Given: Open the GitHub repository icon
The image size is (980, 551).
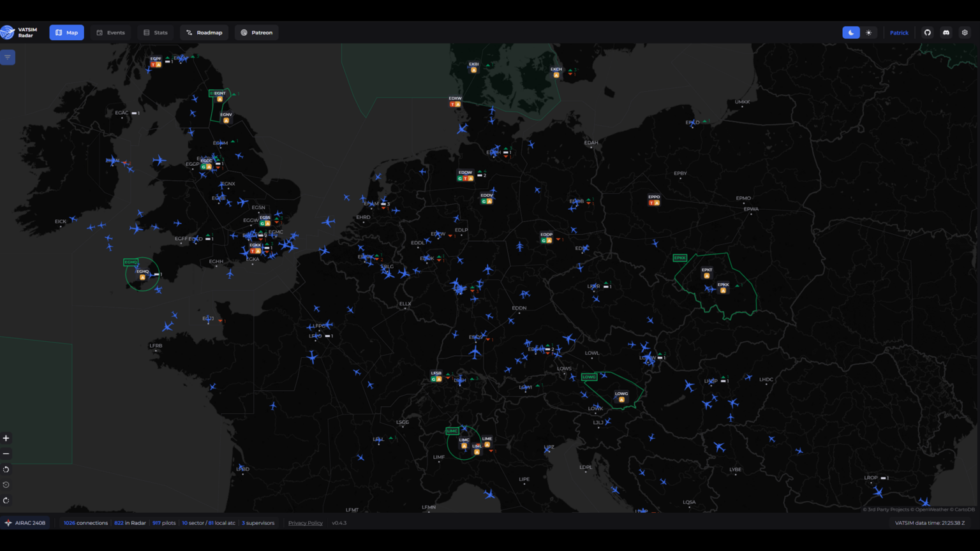Looking at the screenshot, I should point(928,32).
